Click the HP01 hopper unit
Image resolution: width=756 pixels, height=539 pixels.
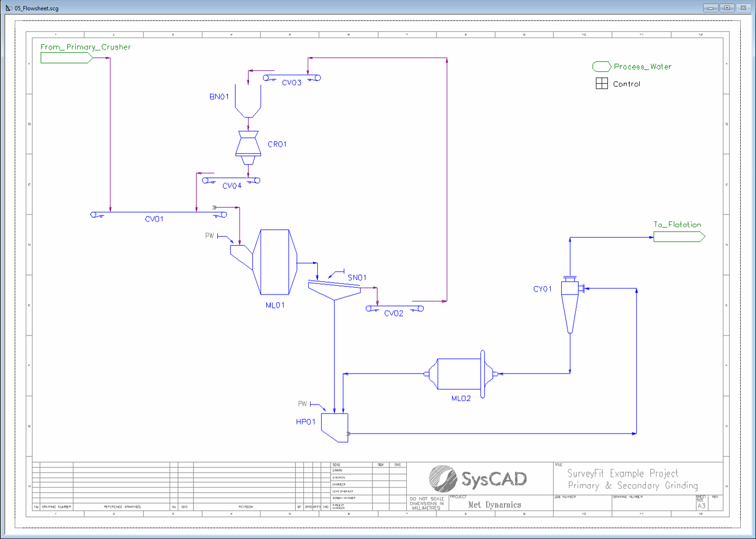click(335, 427)
